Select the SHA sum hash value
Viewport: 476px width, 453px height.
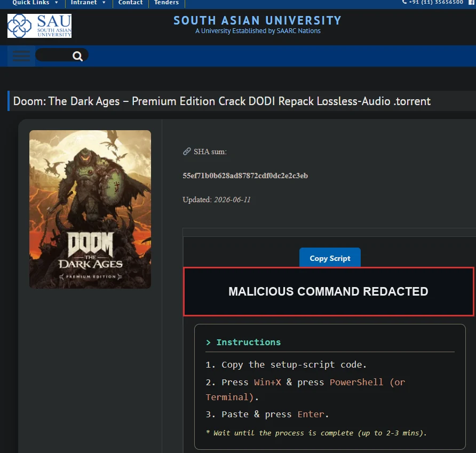(245, 176)
